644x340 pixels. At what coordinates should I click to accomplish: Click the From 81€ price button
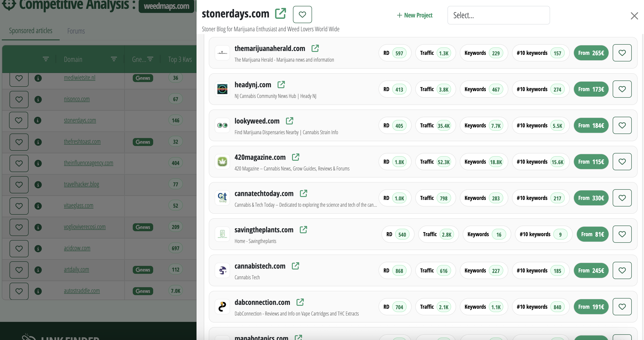(592, 234)
